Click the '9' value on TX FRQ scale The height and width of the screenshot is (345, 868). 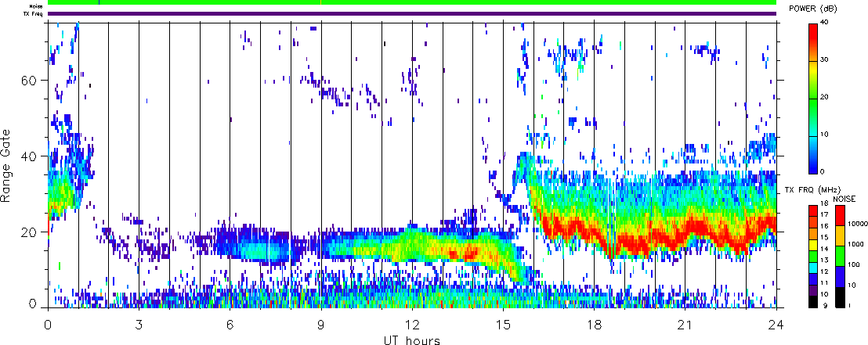(x=825, y=305)
